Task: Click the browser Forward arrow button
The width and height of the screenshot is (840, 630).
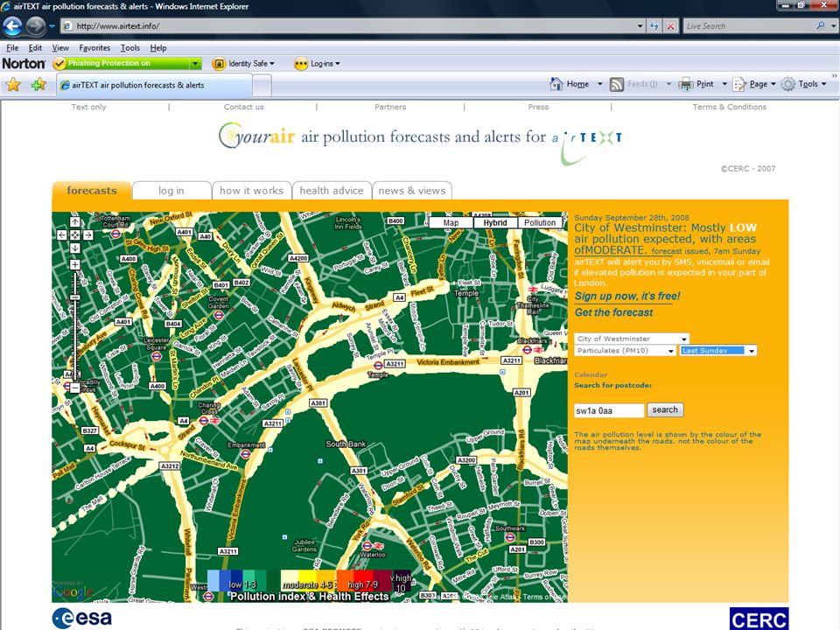Action: point(36,25)
